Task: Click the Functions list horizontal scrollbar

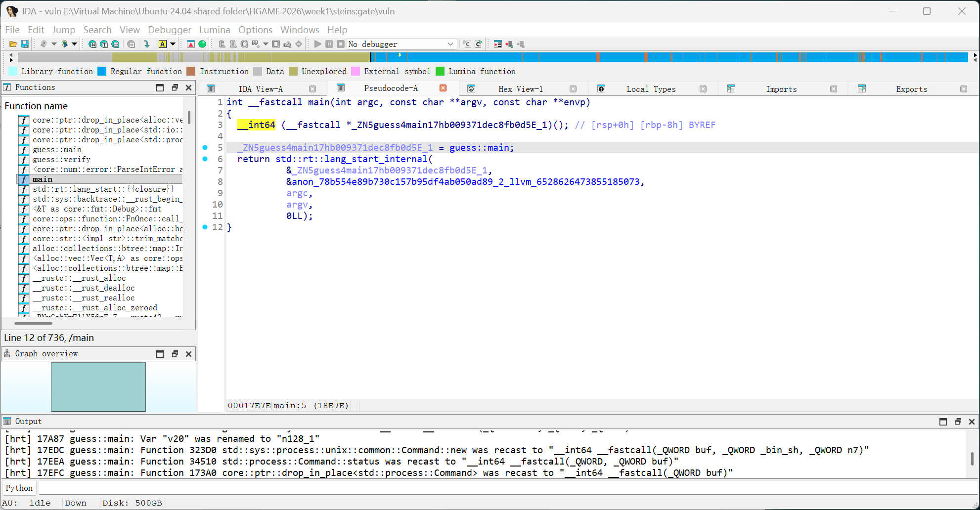Action: (x=33, y=323)
